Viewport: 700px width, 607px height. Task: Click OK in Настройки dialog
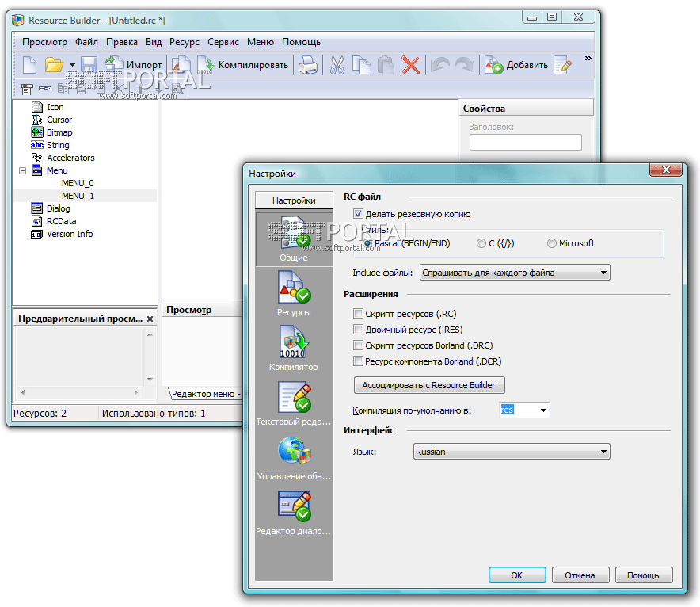coord(517,575)
